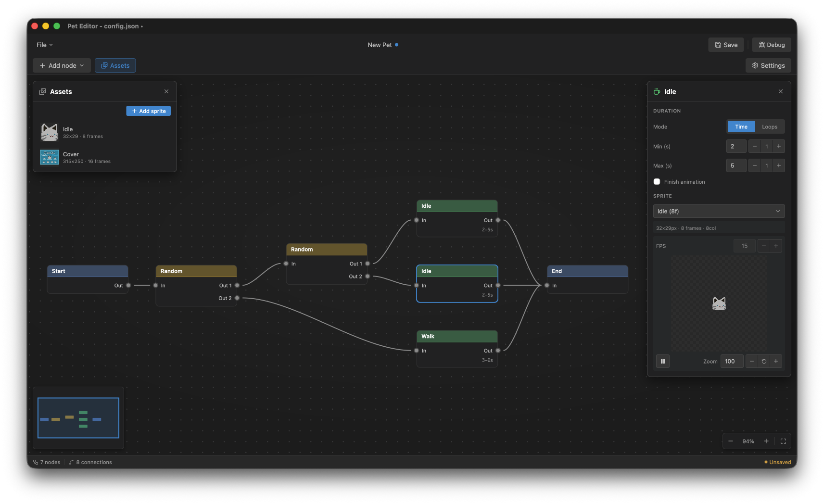Switch duration mode to Loops
The width and height of the screenshot is (824, 504).
point(769,126)
